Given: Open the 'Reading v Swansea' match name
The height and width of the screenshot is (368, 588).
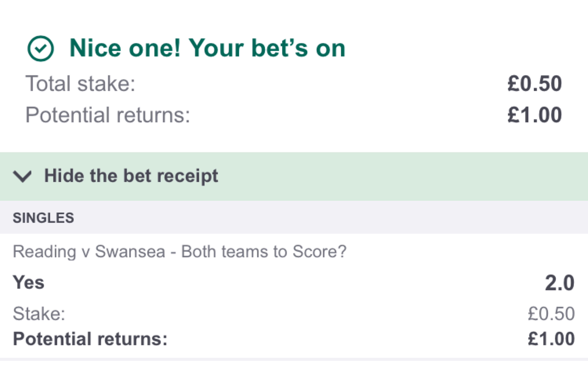Looking at the screenshot, I should click(89, 251).
